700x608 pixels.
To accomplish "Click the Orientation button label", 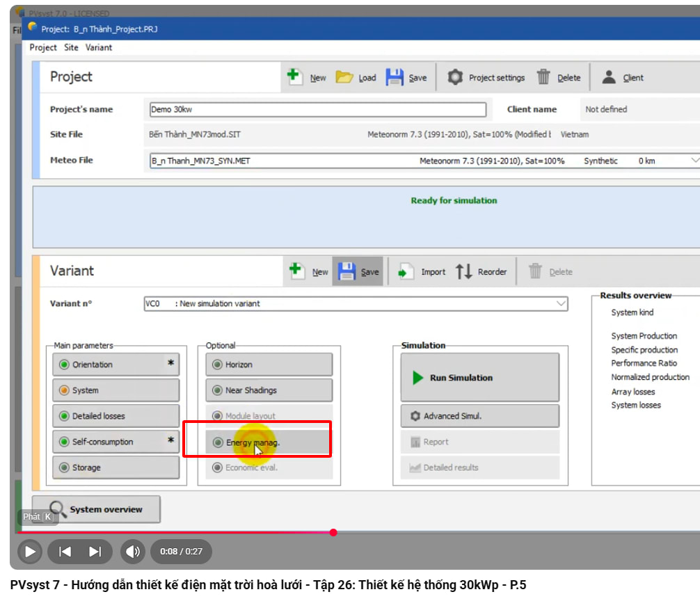I will (x=93, y=365).
